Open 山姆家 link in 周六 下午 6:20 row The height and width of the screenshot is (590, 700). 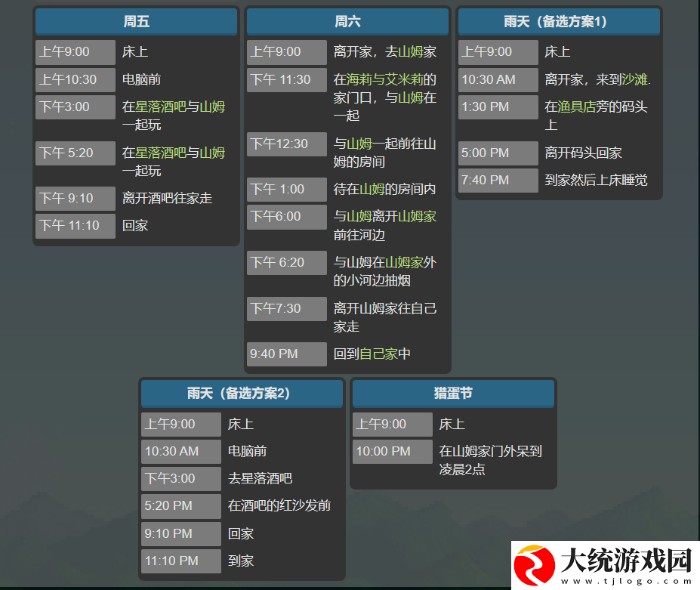pos(404,262)
